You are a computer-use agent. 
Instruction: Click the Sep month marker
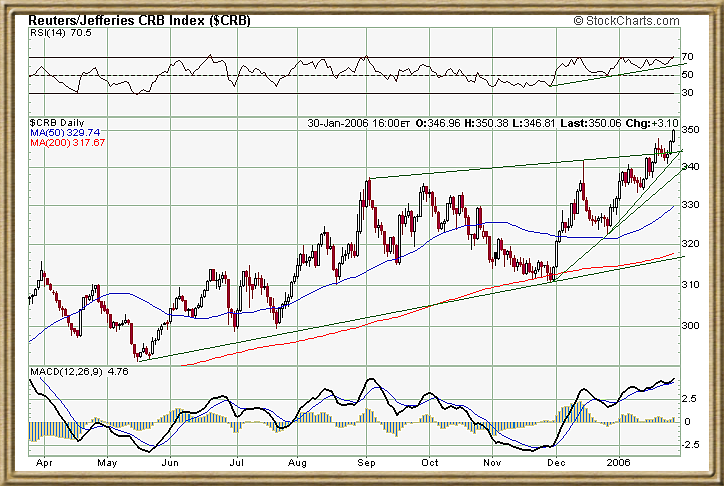367,464
